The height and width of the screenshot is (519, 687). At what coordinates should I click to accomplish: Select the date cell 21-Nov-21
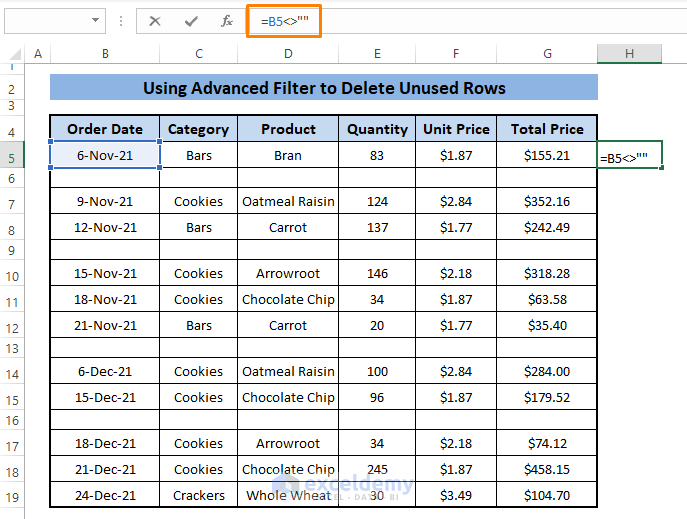(105, 325)
